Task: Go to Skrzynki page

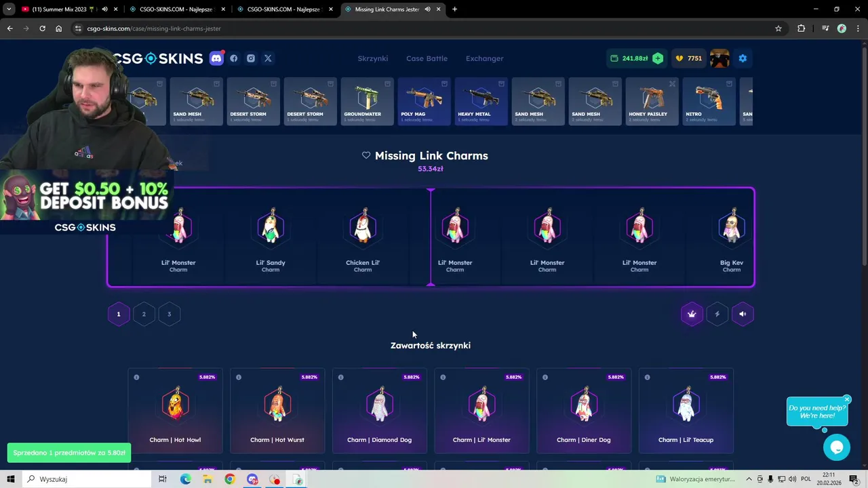Action: coord(373,58)
